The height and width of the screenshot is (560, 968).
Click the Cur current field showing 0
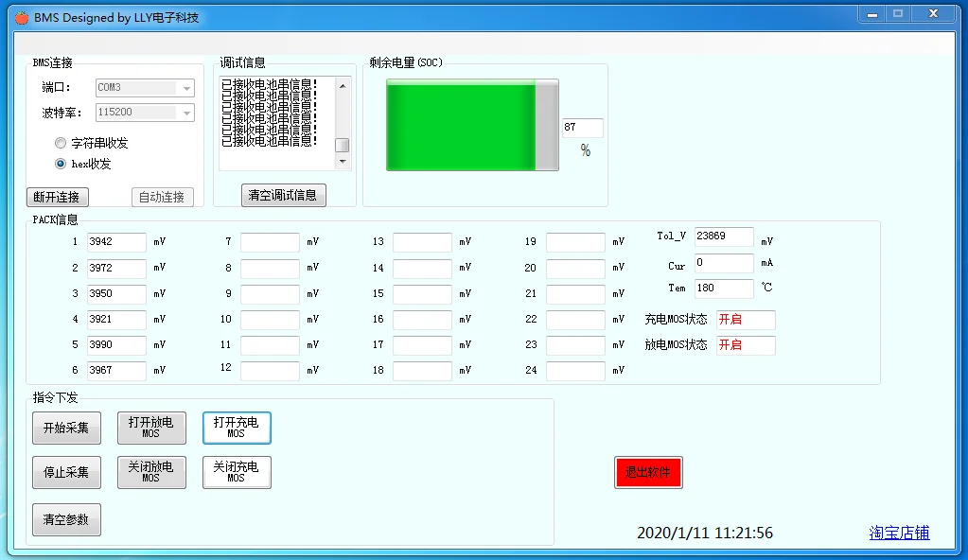pyautogui.click(x=724, y=263)
